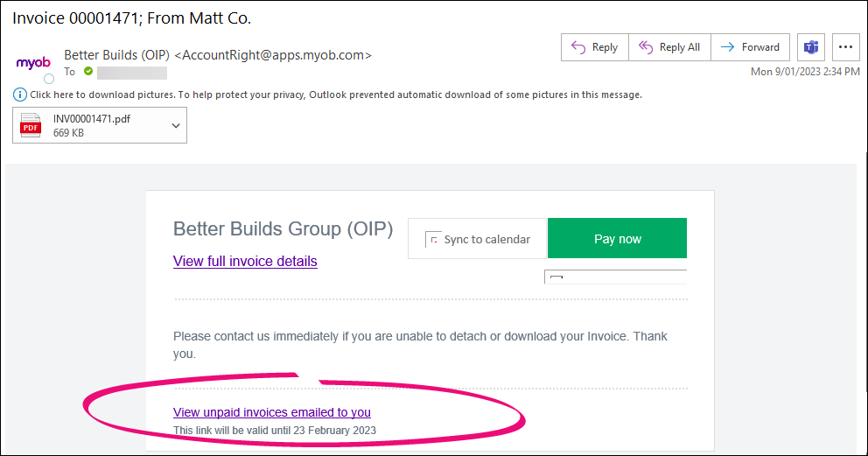This screenshot has height=456, width=868.
Task: Expand the attachment dropdown arrow
Action: tap(176, 126)
